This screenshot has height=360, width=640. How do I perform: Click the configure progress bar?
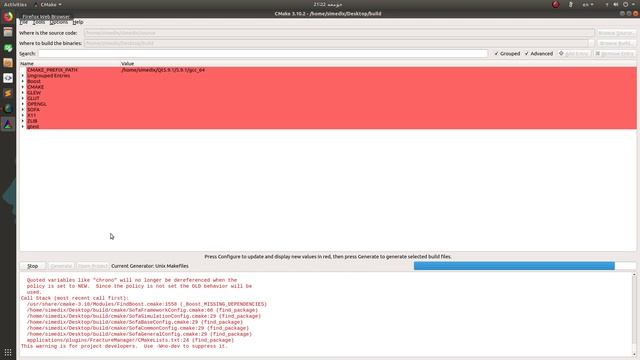(524, 266)
